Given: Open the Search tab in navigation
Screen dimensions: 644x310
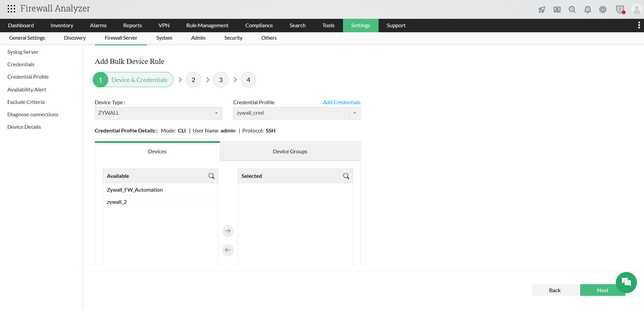Looking at the screenshot, I should point(298,26).
